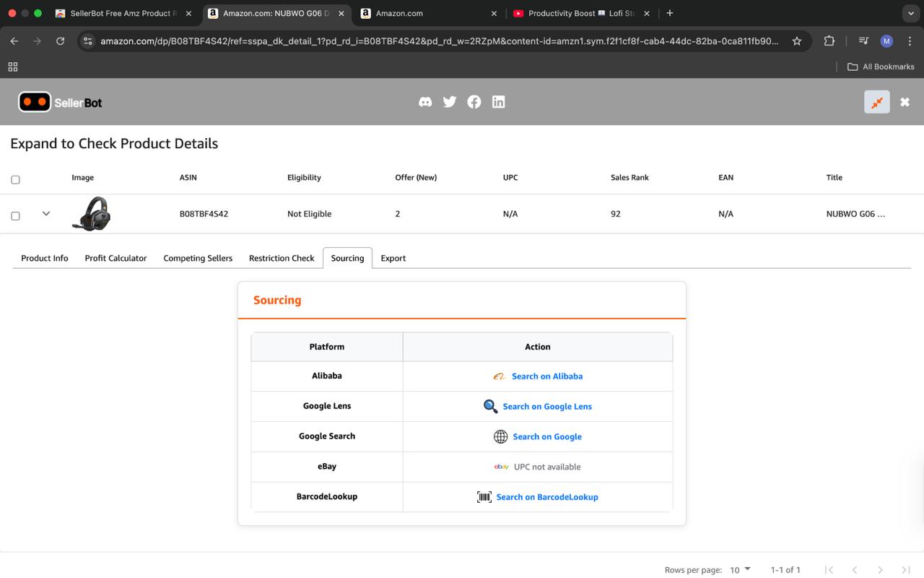Image resolution: width=924 pixels, height=578 pixels.
Task: Switch to the Profit Calculator tab
Action: click(x=115, y=258)
